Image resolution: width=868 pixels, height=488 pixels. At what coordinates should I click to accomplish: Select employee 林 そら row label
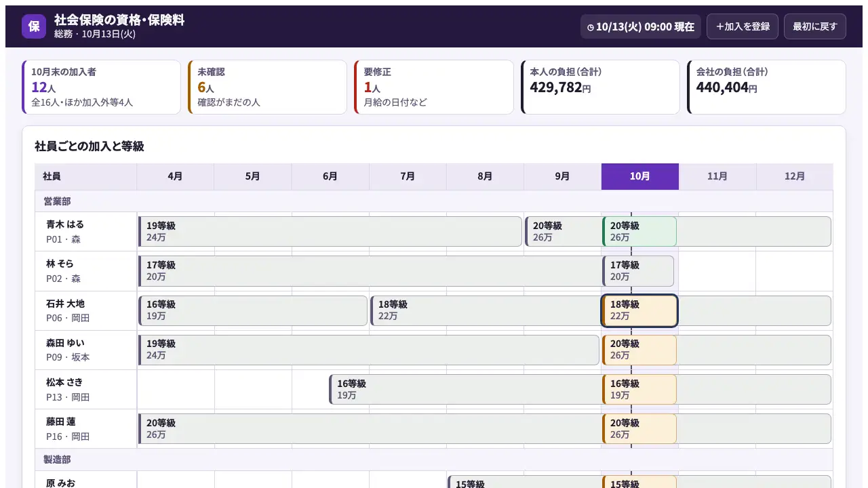(86, 271)
